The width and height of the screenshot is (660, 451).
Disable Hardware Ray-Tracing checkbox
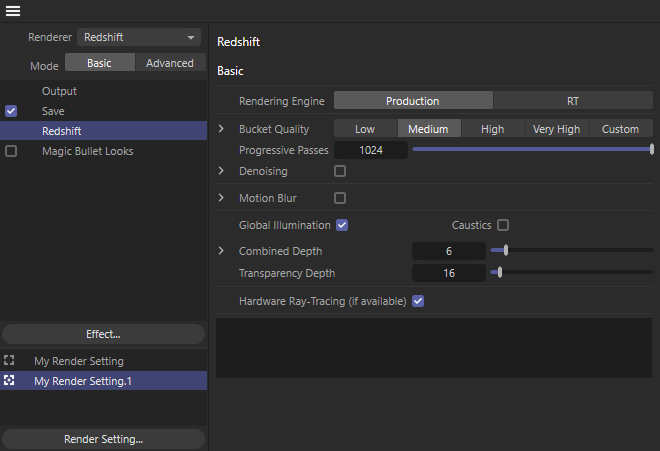(x=418, y=301)
